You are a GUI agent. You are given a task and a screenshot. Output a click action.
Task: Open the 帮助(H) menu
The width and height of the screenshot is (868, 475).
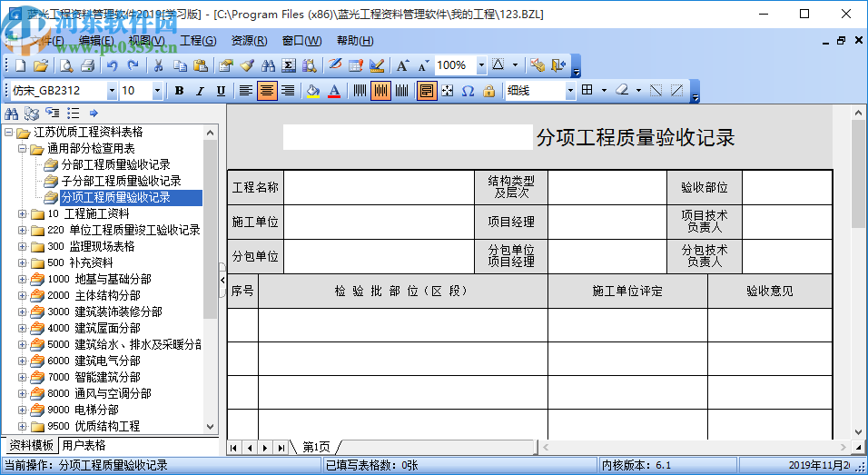[x=355, y=40]
